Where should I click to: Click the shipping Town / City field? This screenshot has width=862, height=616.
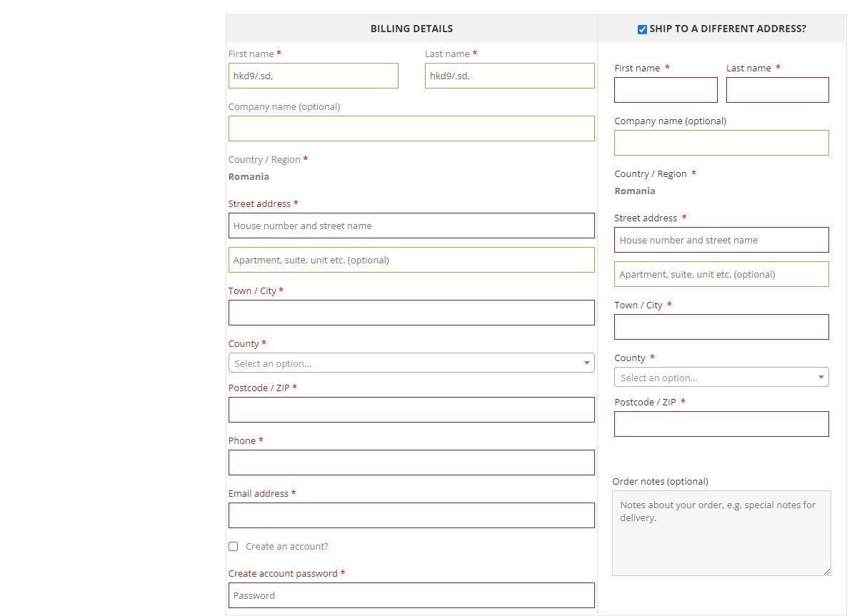click(721, 327)
